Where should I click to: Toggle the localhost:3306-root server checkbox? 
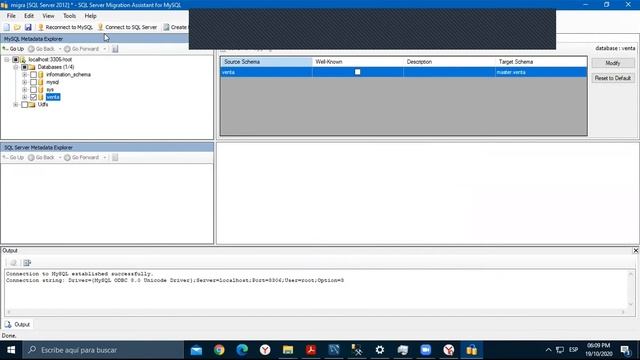tap(16, 60)
